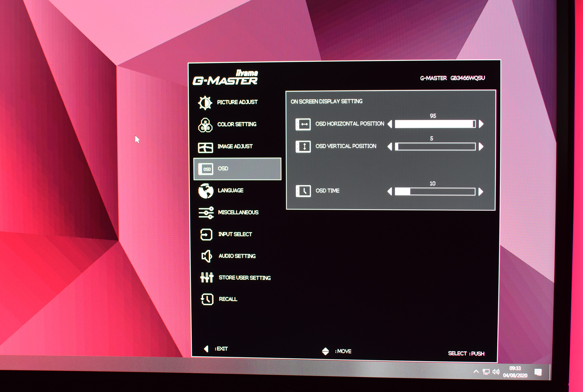Show hidden icons in the system tray
583x392 pixels.
pyautogui.click(x=476, y=372)
